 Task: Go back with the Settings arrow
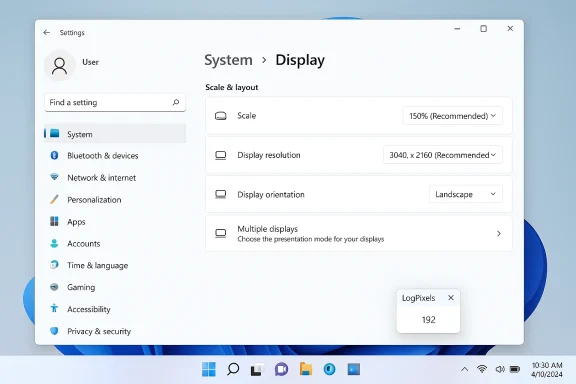click(x=46, y=33)
